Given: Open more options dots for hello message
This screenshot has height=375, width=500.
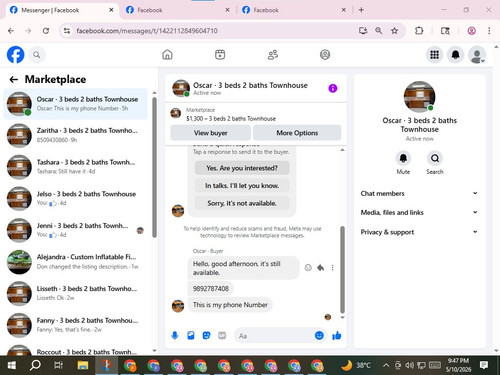Looking at the screenshot, I should pos(332,267).
